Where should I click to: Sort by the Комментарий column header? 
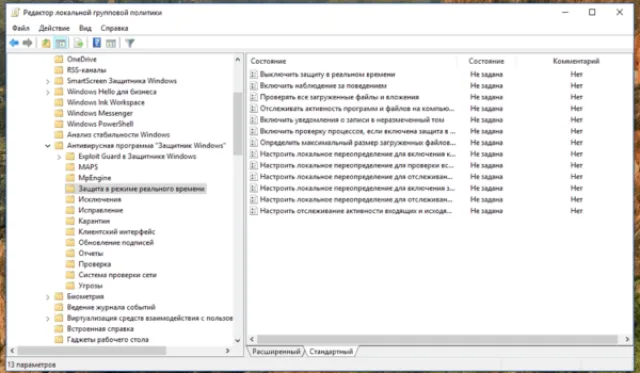(576, 61)
